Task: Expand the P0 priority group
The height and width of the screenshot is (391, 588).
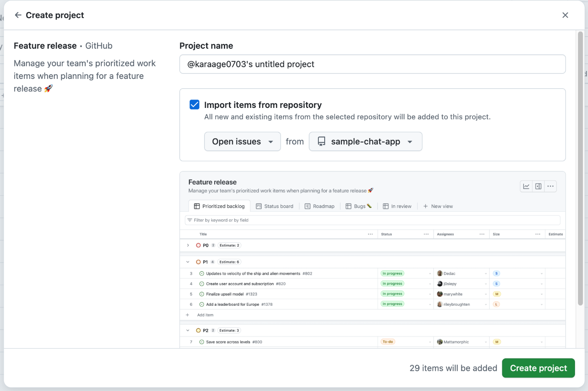Action: coord(188,245)
